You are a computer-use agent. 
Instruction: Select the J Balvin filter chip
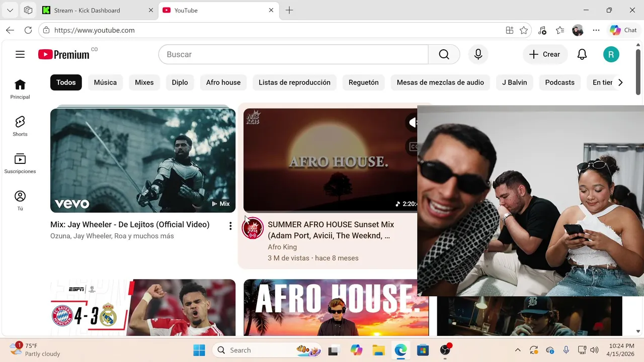515,82
